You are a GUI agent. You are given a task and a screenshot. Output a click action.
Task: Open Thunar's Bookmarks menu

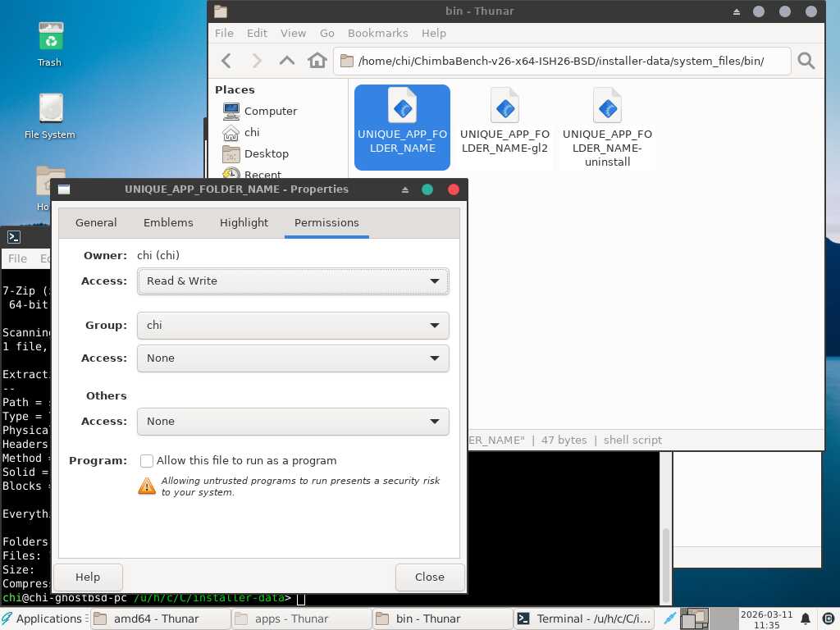(x=377, y=33)
